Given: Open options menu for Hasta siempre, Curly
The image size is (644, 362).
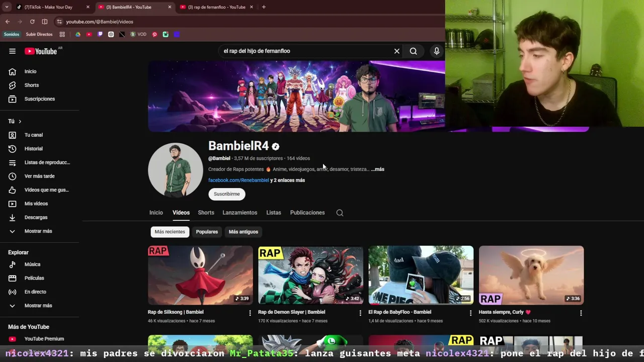Looking at the screenshot, I should [x=581, y=313].
